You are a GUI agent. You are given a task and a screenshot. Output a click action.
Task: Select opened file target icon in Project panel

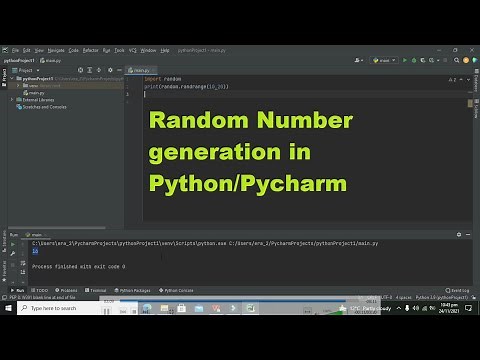[x=80, y=70]
